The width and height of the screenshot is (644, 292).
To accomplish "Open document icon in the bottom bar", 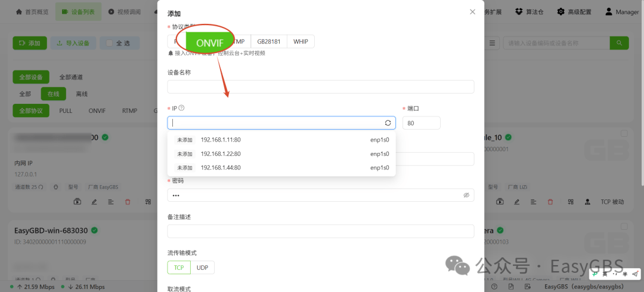I will point(510,287).
